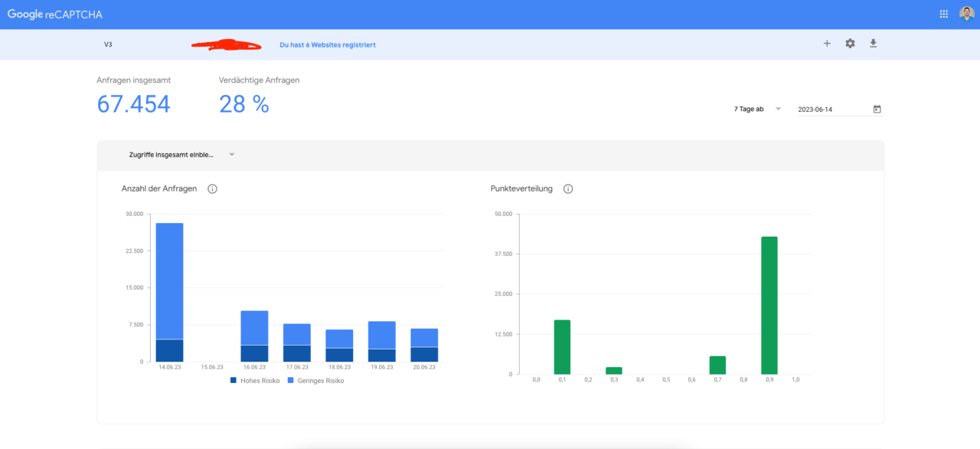Click the user account avatar
This screenshot has width=980, height=449.
(x=966, y=14)
